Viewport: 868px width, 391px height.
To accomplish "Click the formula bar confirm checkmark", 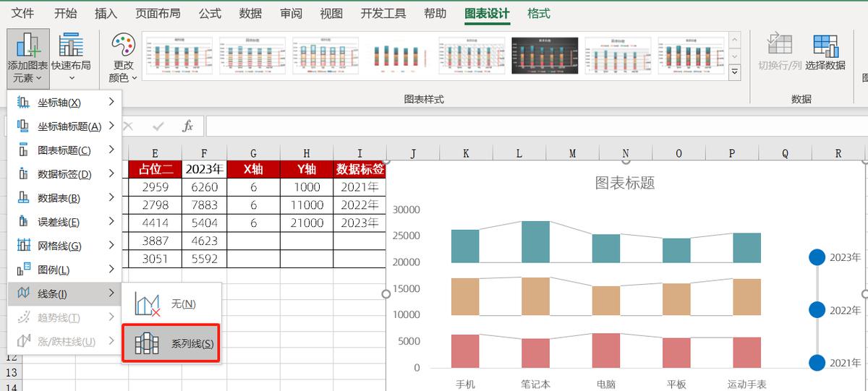I will click(158, 126).
